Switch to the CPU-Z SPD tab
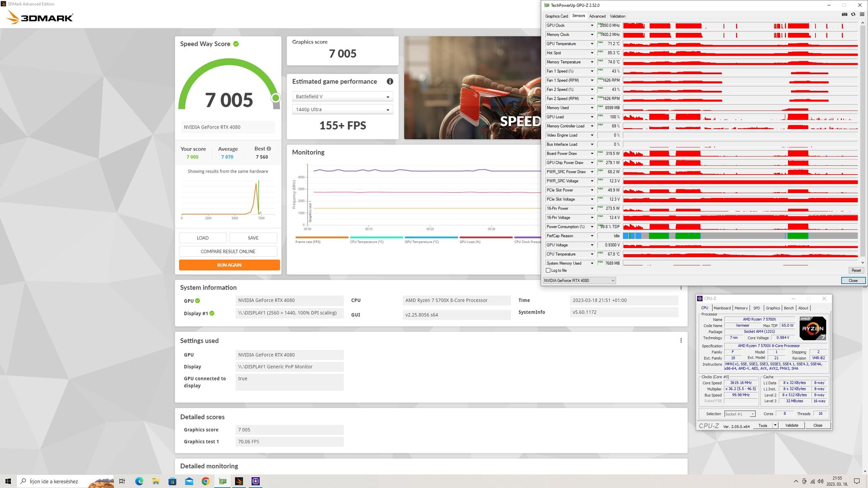Screen dimensions: 868x488 757,308
